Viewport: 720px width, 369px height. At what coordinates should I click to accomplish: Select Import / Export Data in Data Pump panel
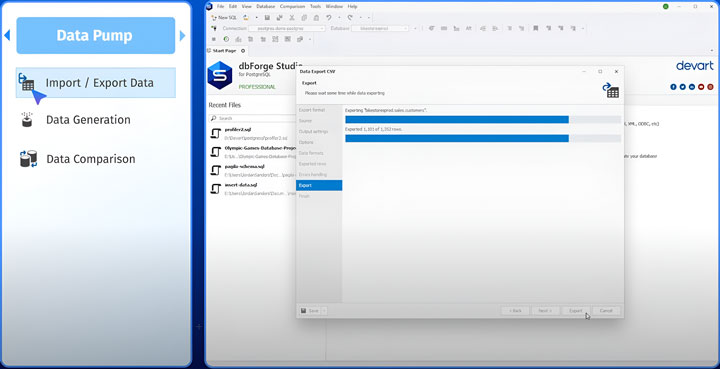(x=96, y=83)
